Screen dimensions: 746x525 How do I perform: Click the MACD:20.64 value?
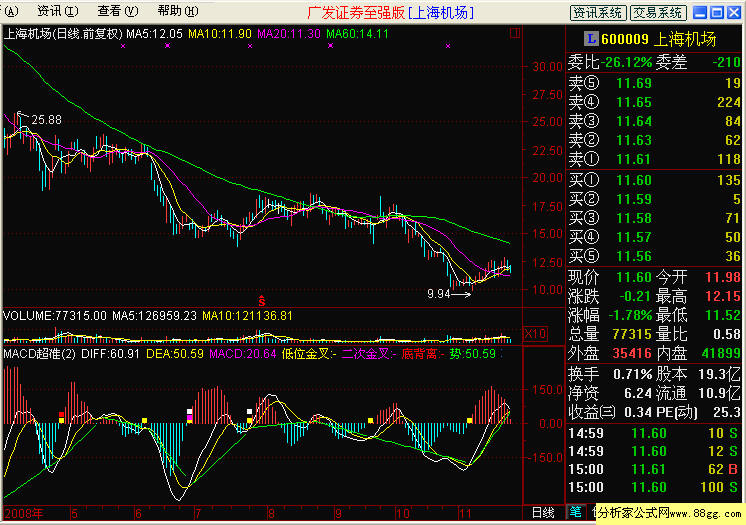pos(243,354)
